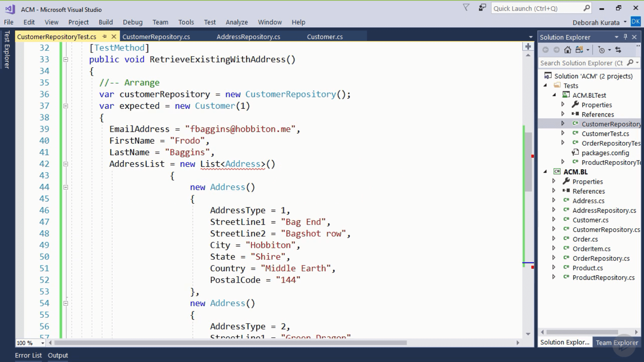The image size is (644, 362).
Task: Click the Pending Changes Filter clock icon
Action: coord(602,50)
